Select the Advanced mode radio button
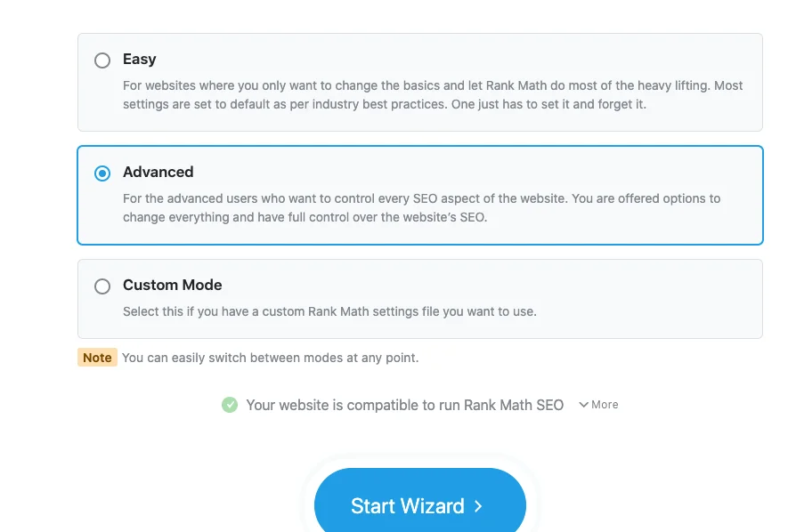This screenshot has width=796, height=532. click(102, 173)
